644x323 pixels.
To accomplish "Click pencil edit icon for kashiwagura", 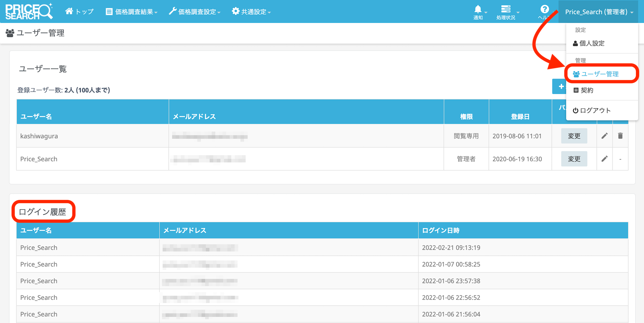I will pos(604,136).
